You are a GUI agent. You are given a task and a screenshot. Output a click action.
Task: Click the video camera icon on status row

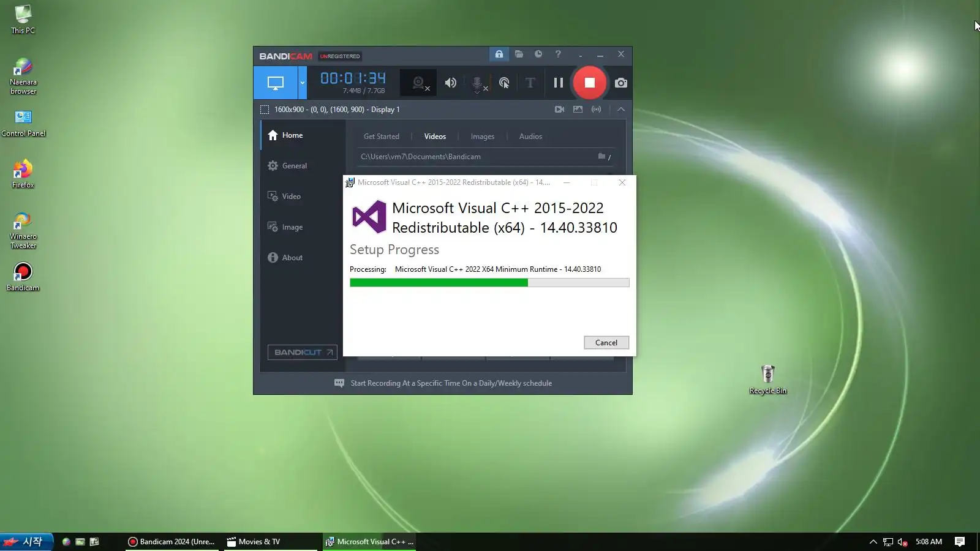pos(560,110)
